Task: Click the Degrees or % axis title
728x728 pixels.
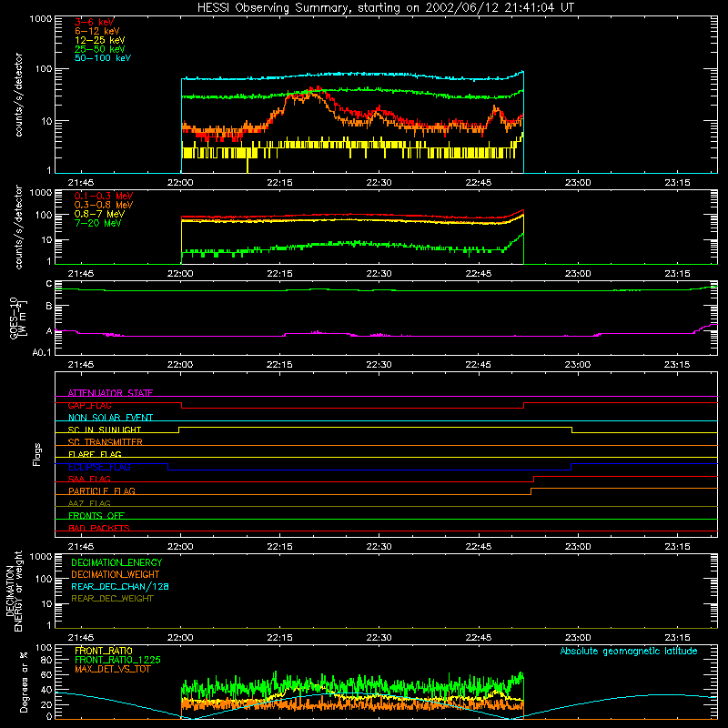Action: 25,682
